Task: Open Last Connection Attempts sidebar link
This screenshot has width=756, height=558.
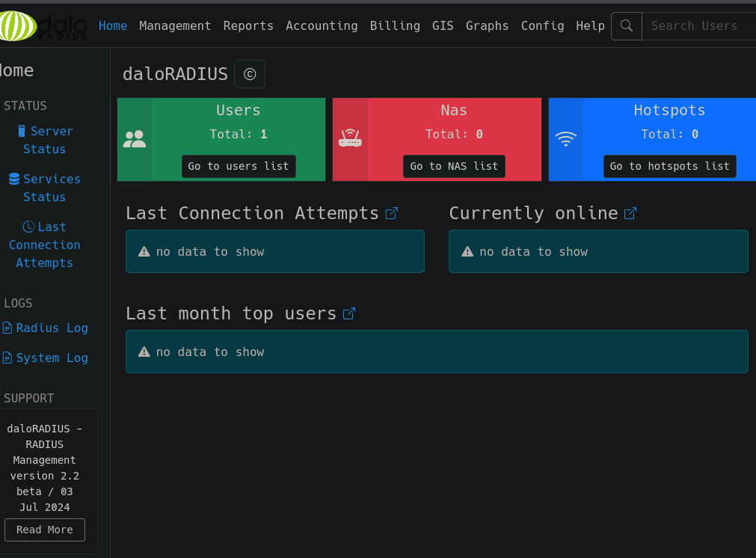Action: [45, 245]
